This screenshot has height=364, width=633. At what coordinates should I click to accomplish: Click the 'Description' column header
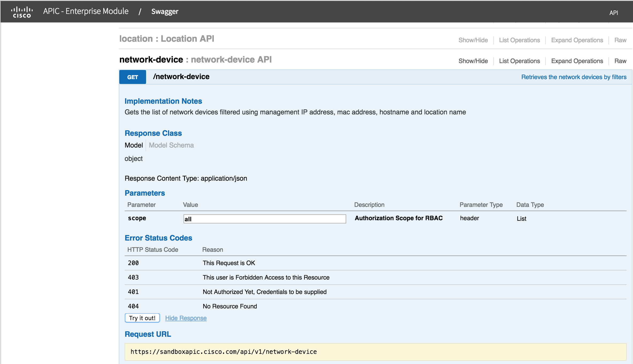coord(369,205)
